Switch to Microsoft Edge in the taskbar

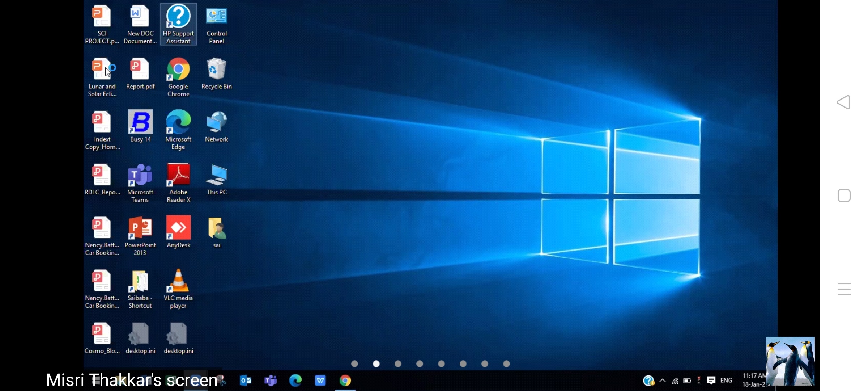pos(295,381)
